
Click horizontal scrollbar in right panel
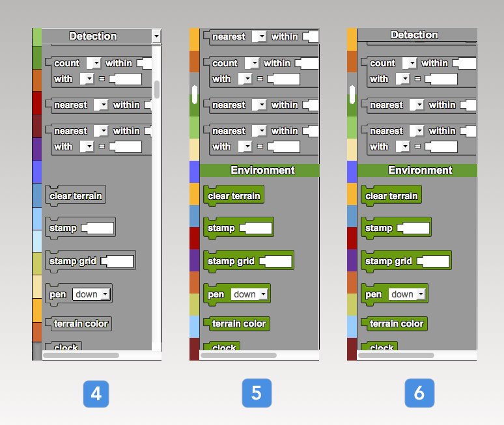pos(396,355)
